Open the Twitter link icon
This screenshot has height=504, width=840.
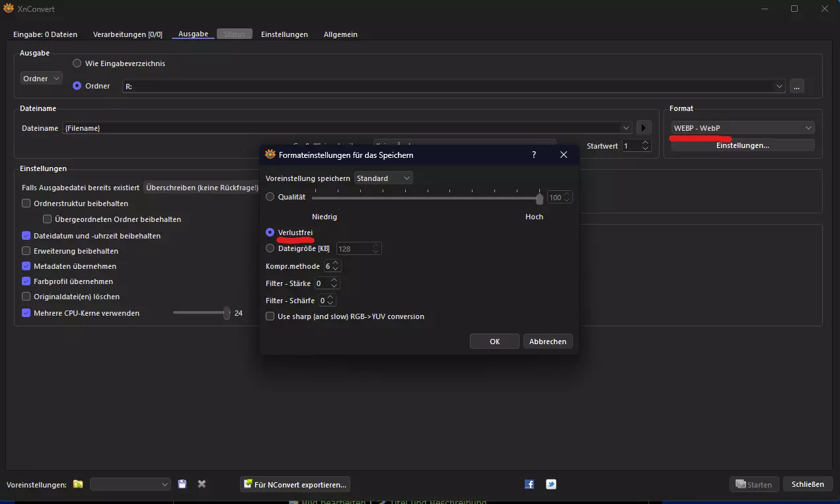(551, 484)
